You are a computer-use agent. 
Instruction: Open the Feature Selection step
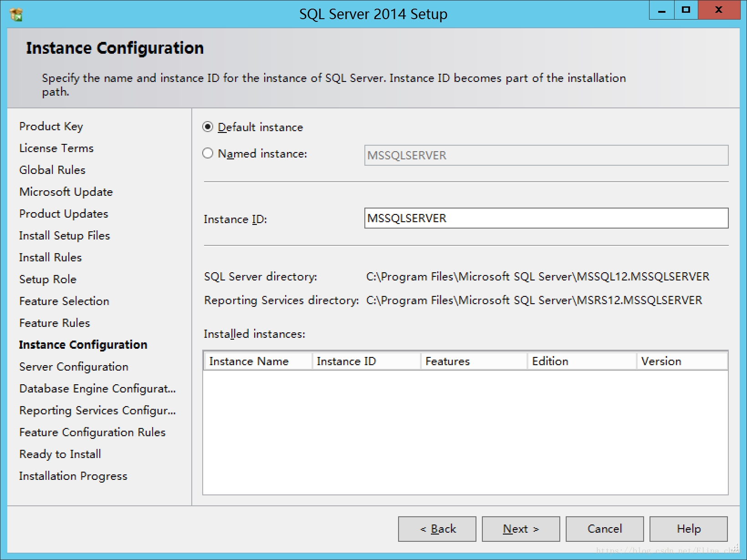click(x=64, y=301)
